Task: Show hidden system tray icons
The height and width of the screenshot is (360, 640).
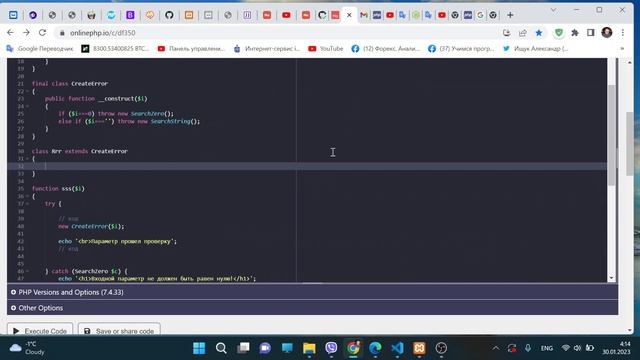Action: point(496,348)
